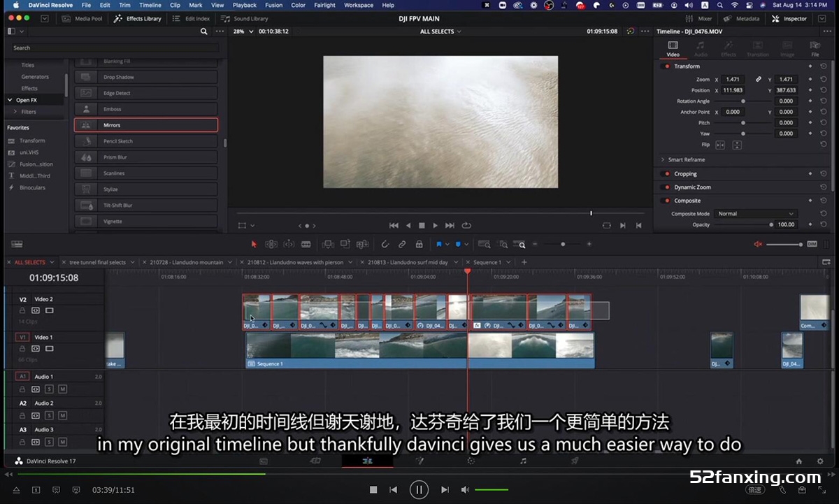Reset the Transform section with its reset icon
The image size is (839, 504).
coord(824,66)
